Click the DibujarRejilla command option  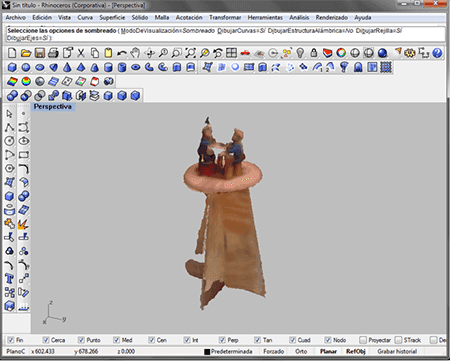click(379, 31)
